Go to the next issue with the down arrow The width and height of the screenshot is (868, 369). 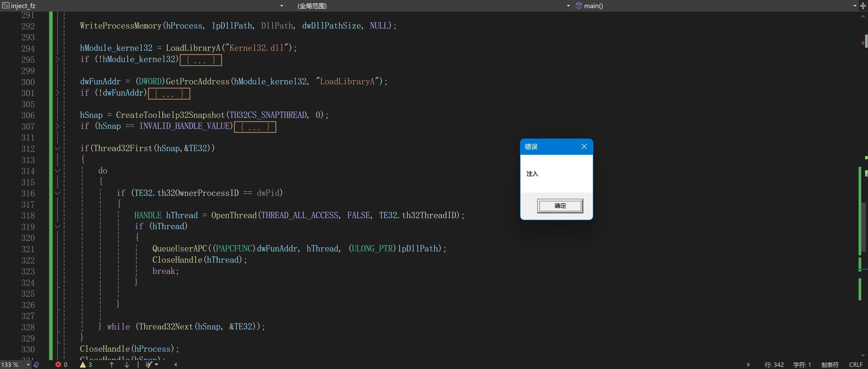(x=127, y=365)
